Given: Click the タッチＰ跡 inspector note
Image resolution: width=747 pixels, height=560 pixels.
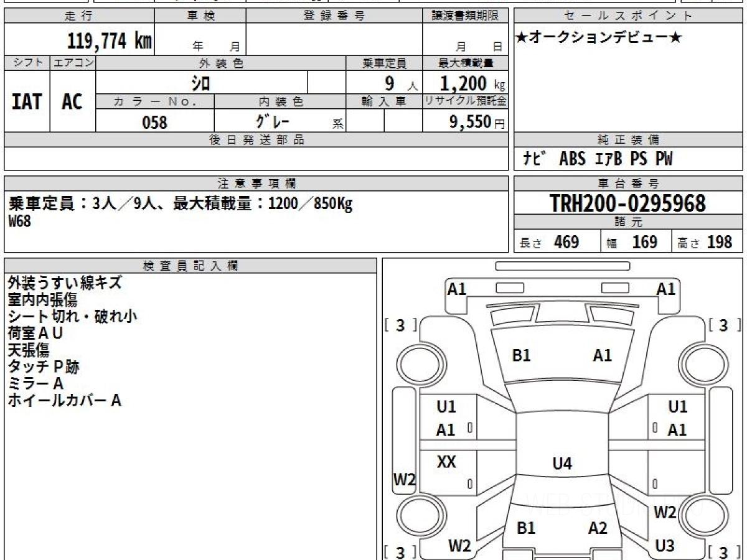Looking at the screenshot, I should [44, 366].
